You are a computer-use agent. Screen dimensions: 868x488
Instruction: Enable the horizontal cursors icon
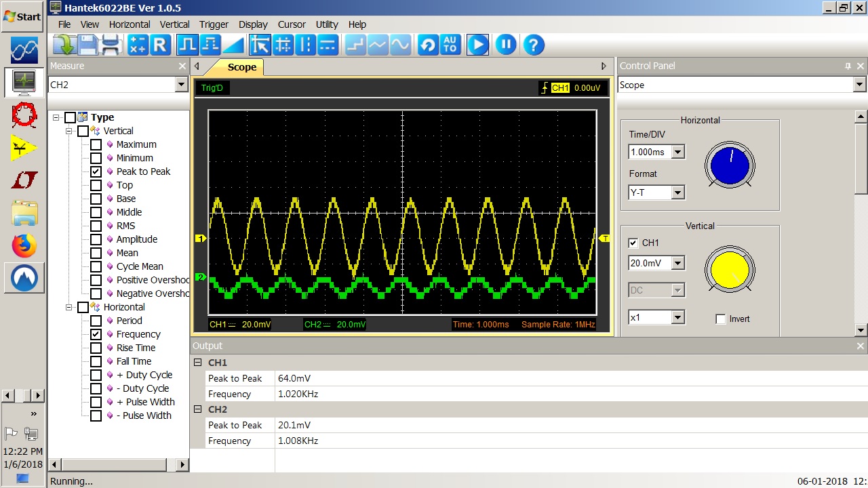(x=328, y=45)
